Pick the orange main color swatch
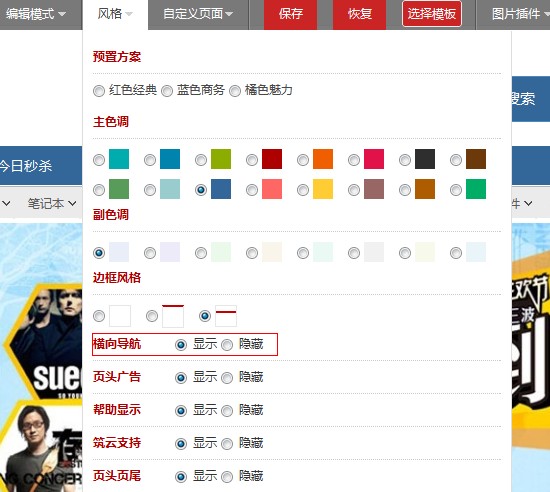Screen dimensions: 550x492 point(323,159)
